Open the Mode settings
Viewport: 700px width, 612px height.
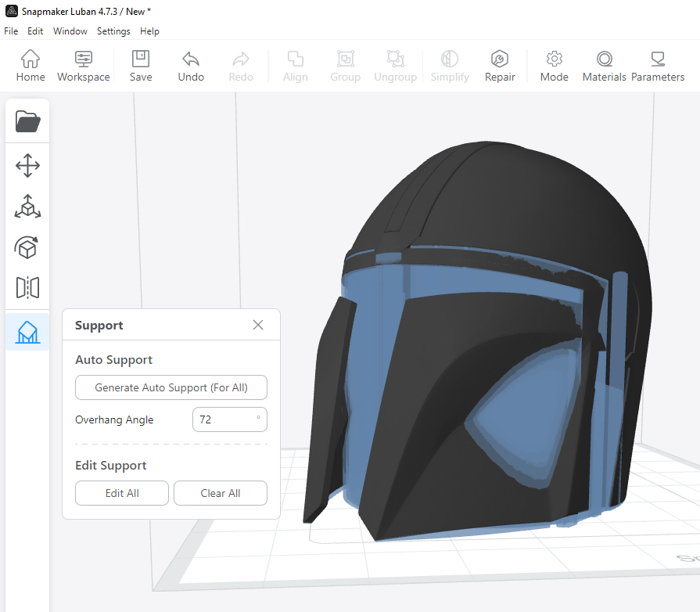[x=555, y=66]
